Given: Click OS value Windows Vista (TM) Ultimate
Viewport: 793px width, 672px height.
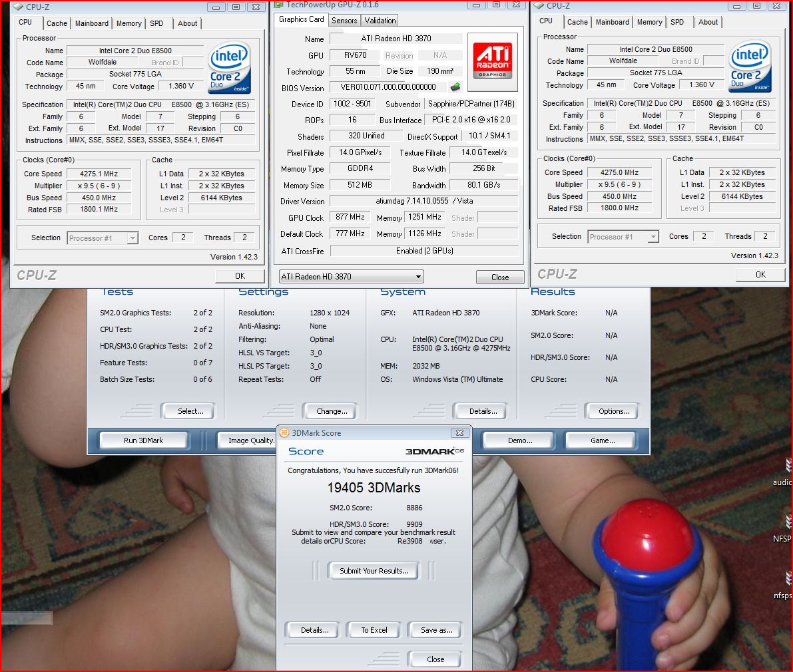Looking at the screenshot, I should coord(457,379).
